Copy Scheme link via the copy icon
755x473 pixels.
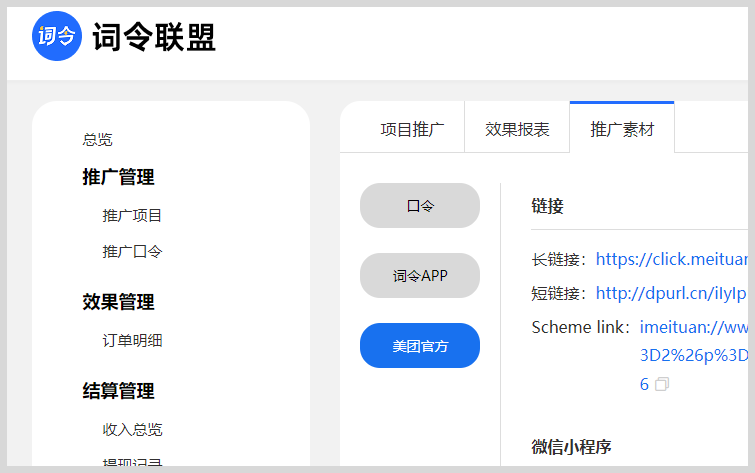point(662,384)
